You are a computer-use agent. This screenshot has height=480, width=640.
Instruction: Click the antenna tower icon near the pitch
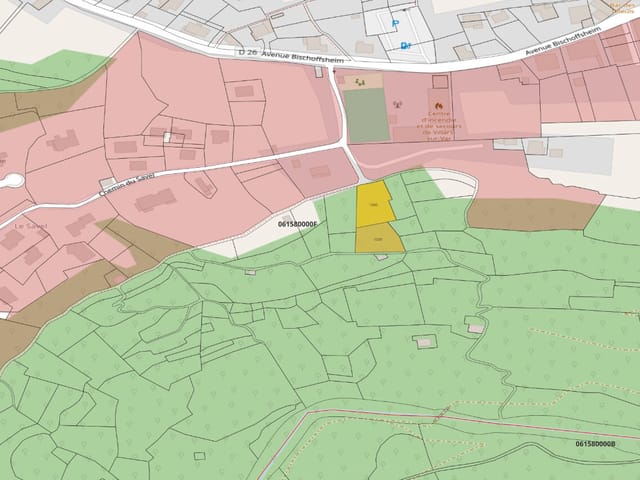[396, 104]
